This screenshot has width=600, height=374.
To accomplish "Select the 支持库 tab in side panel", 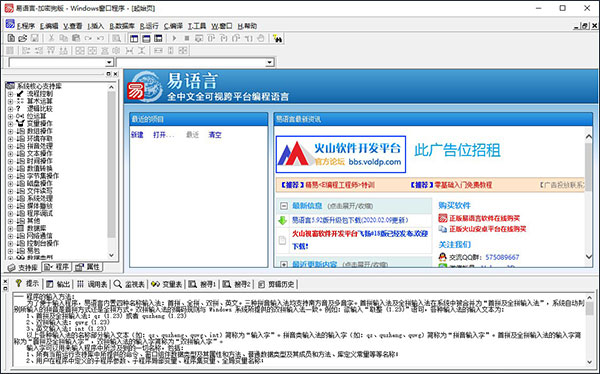I will 23,267.
